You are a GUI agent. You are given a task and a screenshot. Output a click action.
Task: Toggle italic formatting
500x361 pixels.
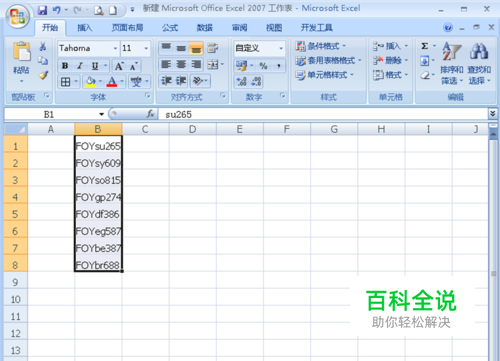(x=80, y=66)
